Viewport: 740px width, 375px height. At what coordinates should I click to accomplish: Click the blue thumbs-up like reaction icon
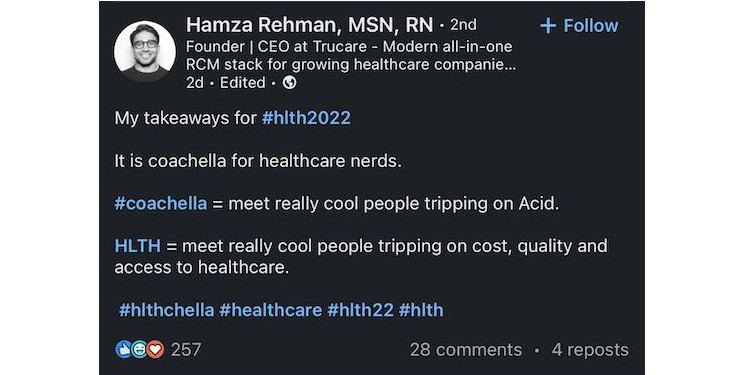[124, 350]
